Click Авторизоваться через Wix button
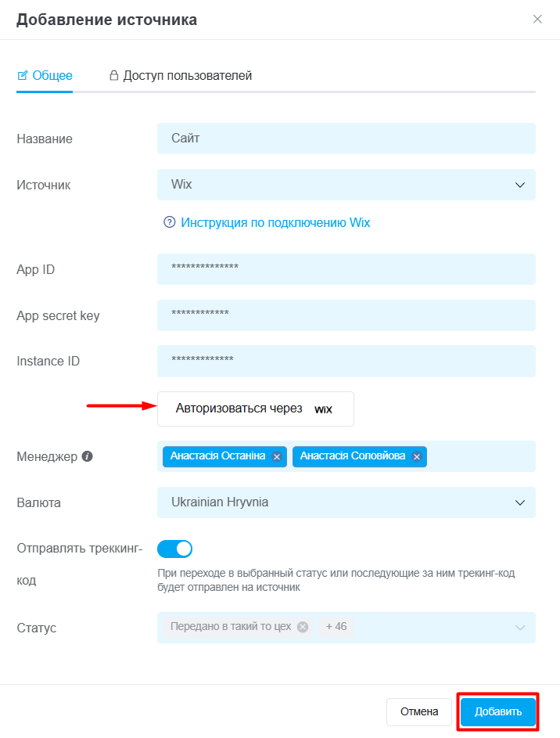This screenshot has height=738, width=560. (x=256, y=409)
